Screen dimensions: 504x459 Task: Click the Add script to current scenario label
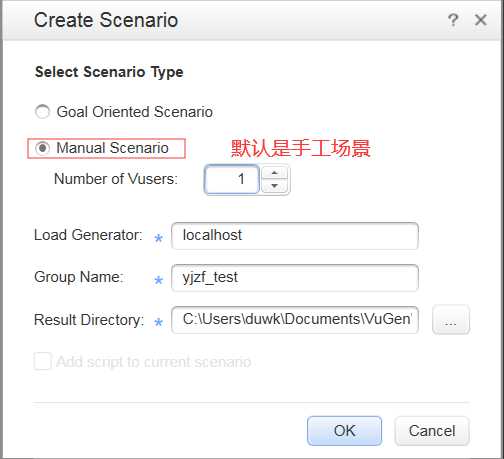[154, 362]
